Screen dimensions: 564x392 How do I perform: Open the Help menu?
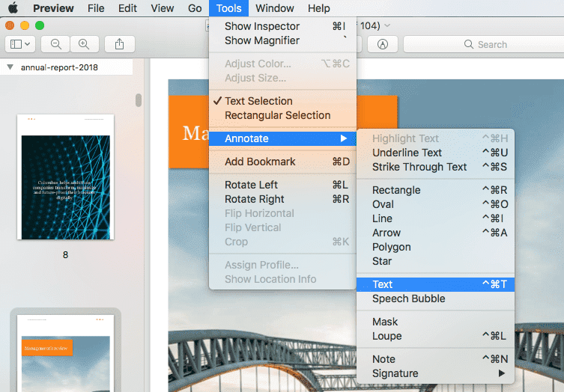tap(318, 8)
